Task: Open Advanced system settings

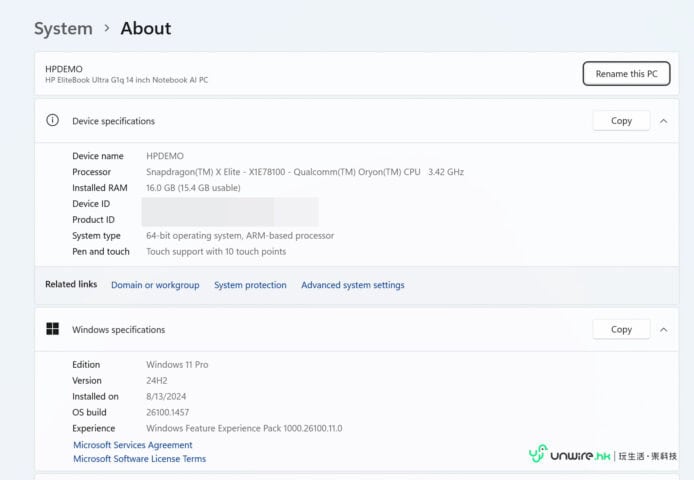Action: coord(353,285)
